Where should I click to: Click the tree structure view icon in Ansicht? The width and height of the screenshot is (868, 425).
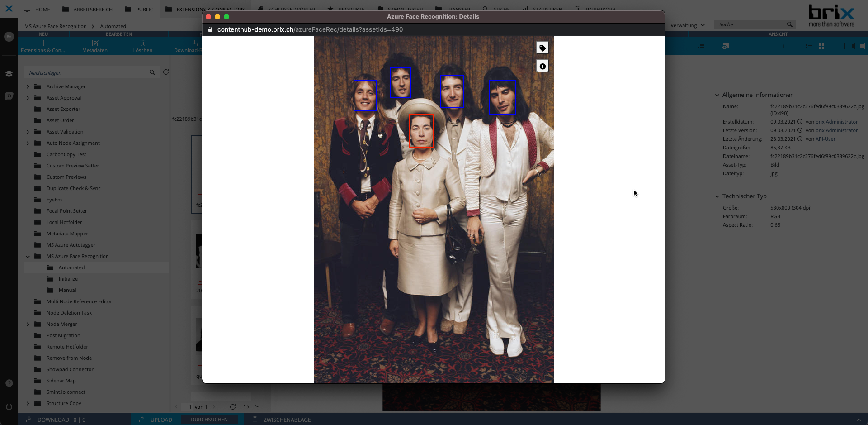tap(701, 46)
